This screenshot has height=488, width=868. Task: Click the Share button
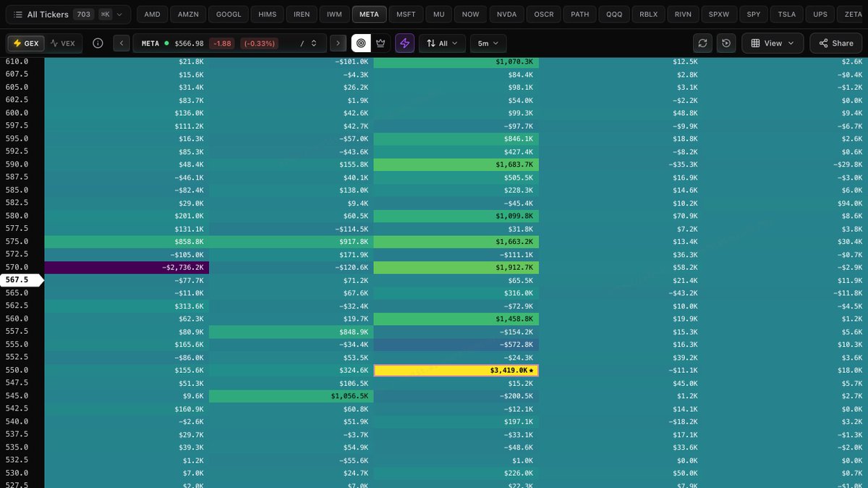click(x=836, y=43)
